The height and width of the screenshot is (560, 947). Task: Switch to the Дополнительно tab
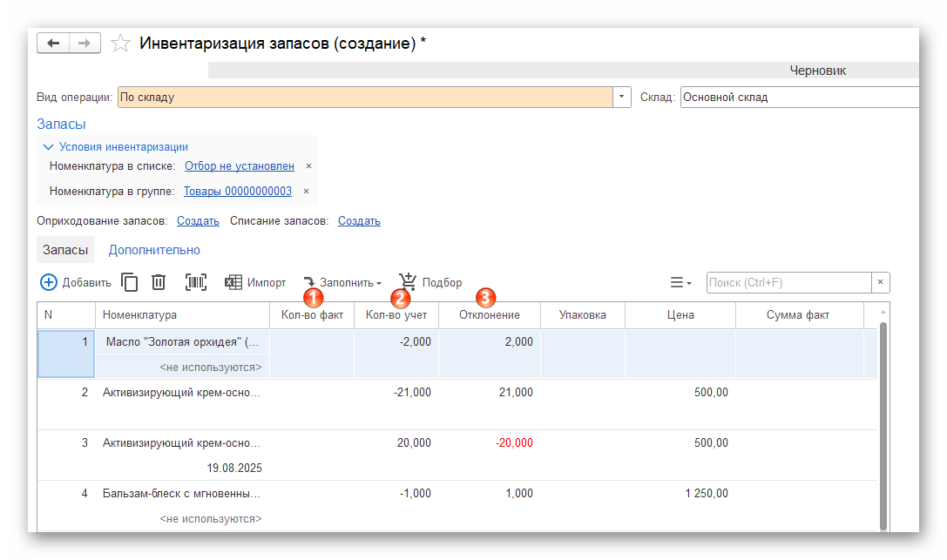pos(154,250)
